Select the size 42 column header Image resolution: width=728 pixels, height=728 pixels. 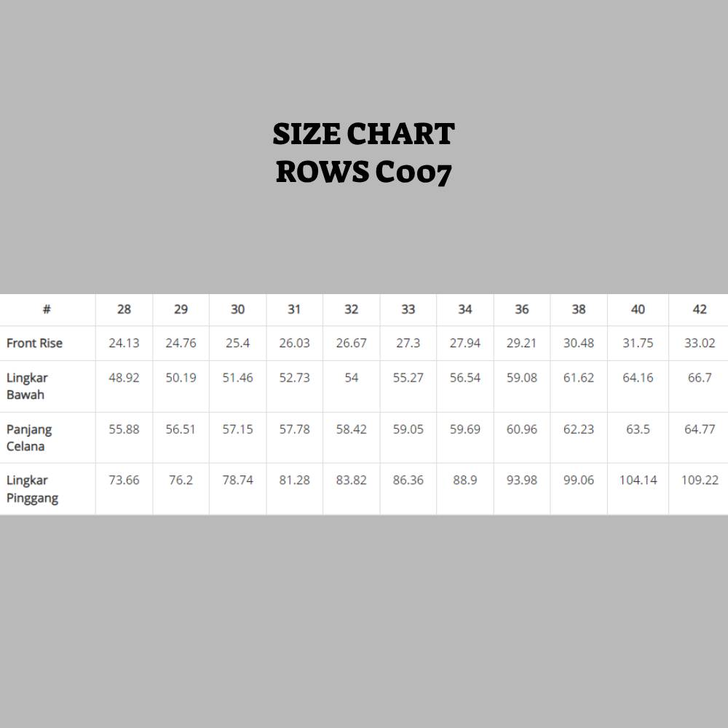point(700,309)
